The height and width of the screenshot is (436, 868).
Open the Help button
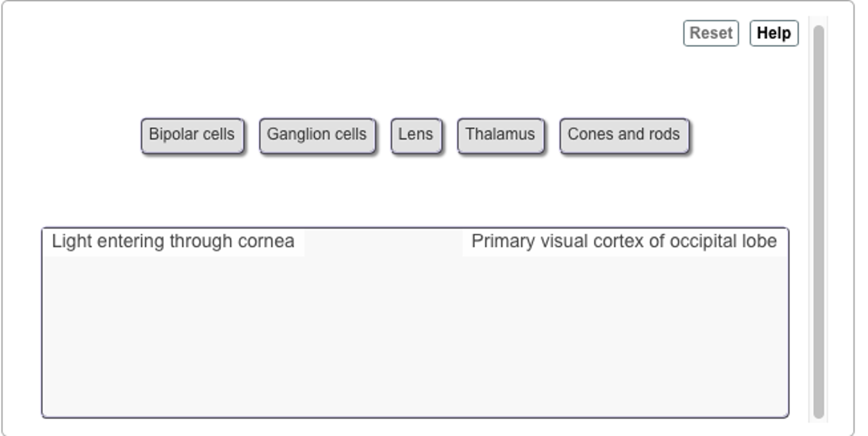(774, 33)
